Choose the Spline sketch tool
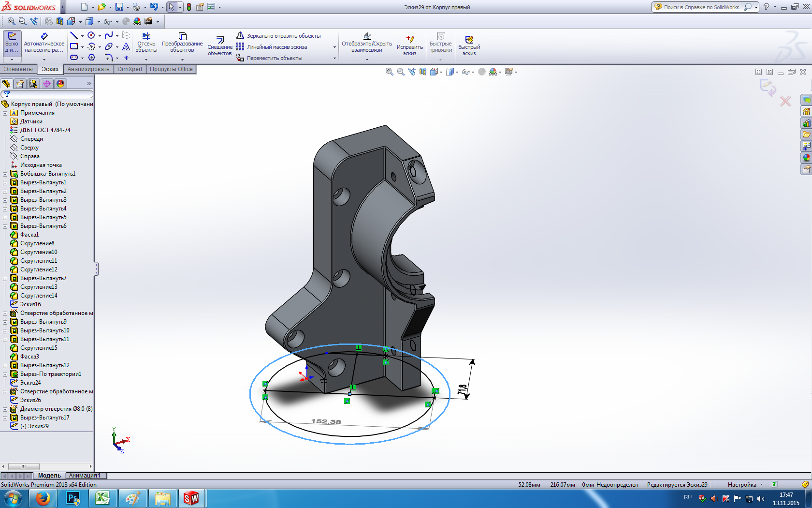The width and height of the screenshot is (812, 508). tap(109, 36)
